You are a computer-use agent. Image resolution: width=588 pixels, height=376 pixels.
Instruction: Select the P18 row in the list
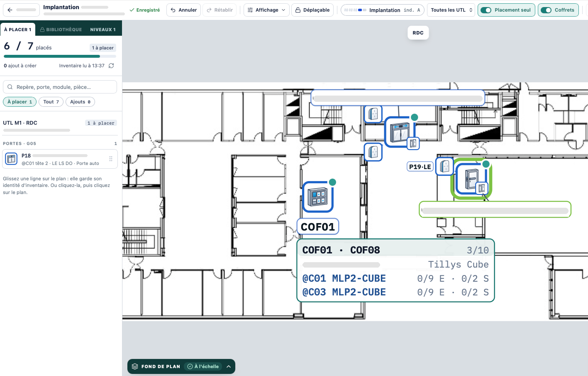pyautogui.click(x=60, y=159)
